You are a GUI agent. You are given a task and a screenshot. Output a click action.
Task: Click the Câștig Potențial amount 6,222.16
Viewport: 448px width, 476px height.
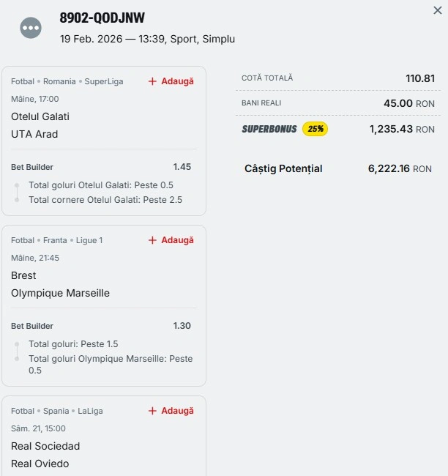[388, 168]
